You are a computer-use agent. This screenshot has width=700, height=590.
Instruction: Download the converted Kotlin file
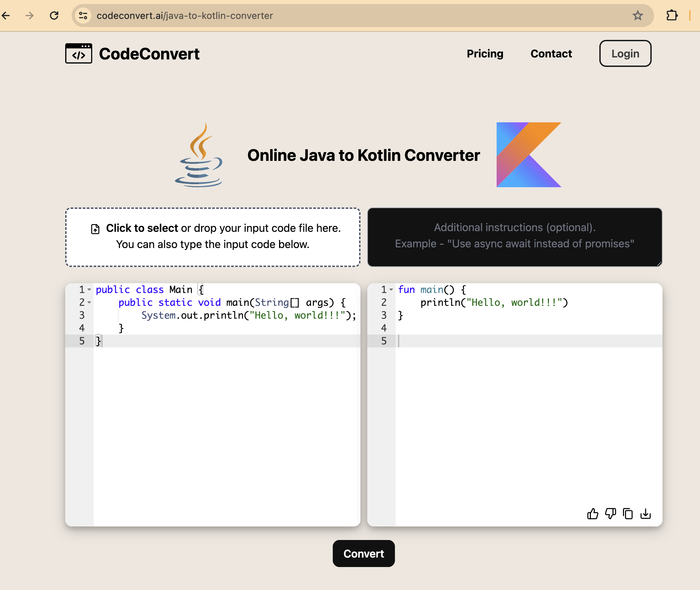coord(645,514)
